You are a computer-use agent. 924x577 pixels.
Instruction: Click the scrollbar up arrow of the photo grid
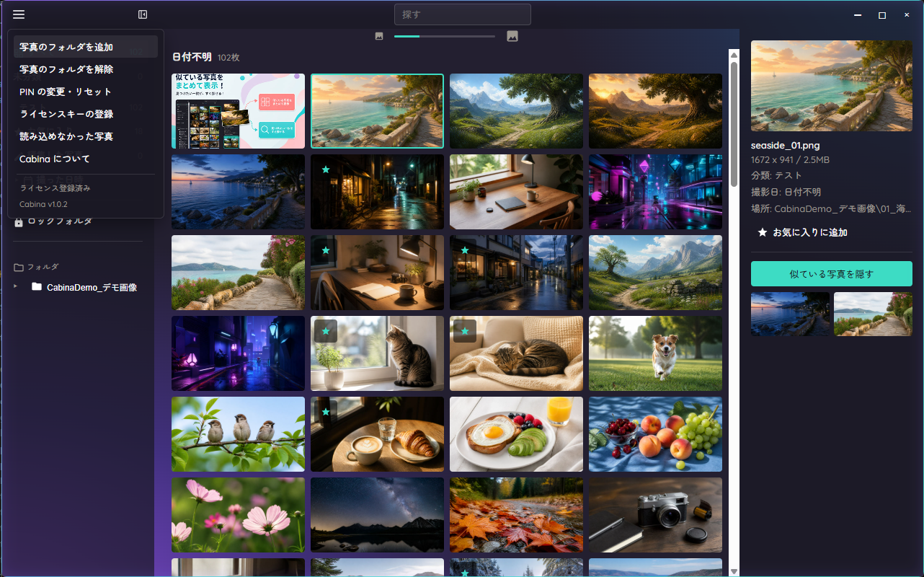coord(734,54)
